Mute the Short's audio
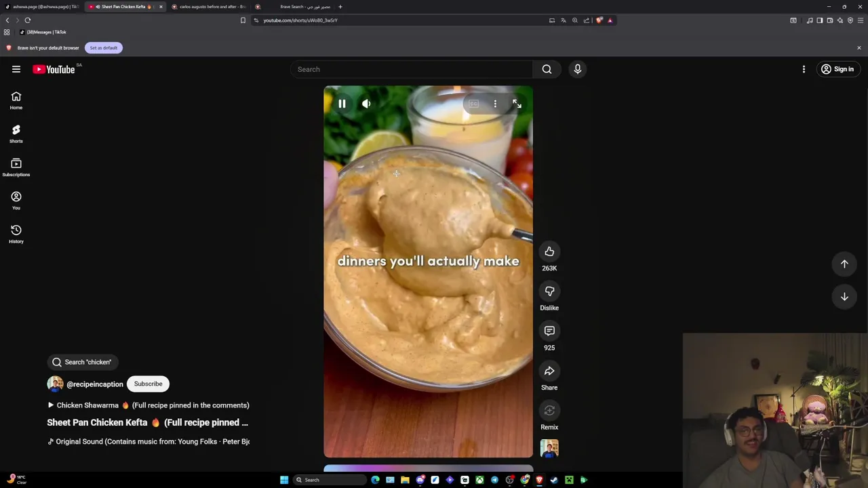The width and height of the screenshot is (868, 488). (366, 104)
